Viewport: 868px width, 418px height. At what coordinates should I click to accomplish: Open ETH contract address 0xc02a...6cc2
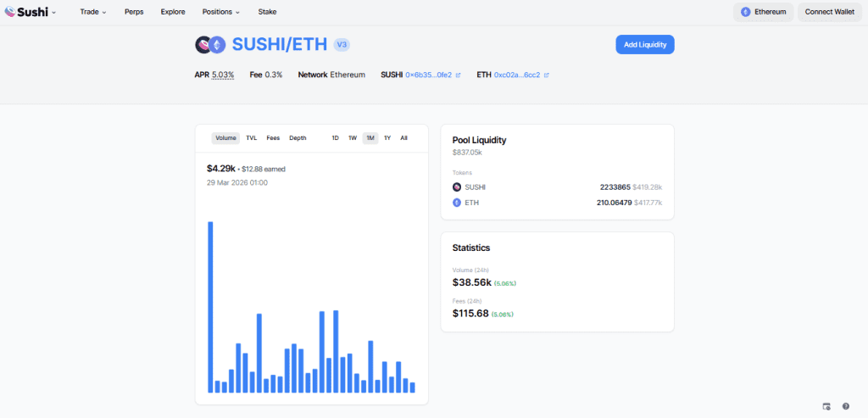pos(517,75)
